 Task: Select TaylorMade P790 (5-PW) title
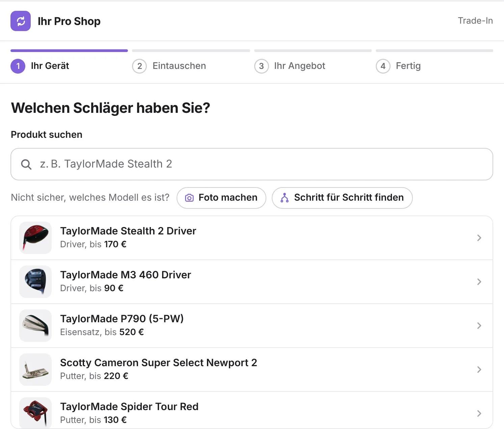click(122, 319)
